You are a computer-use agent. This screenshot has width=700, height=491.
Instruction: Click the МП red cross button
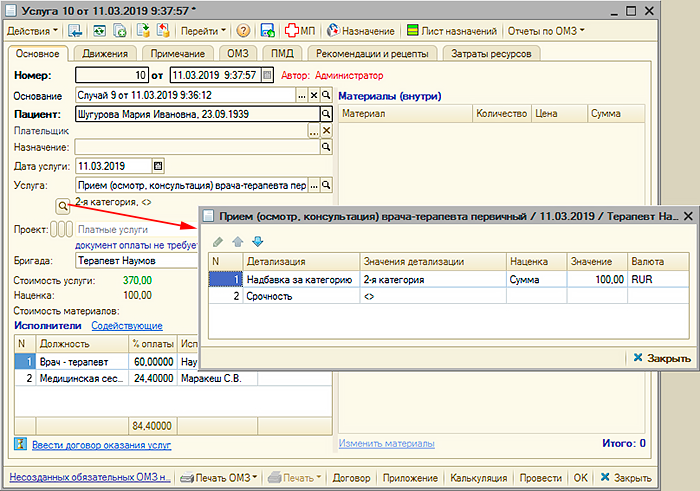click(297, 31)
